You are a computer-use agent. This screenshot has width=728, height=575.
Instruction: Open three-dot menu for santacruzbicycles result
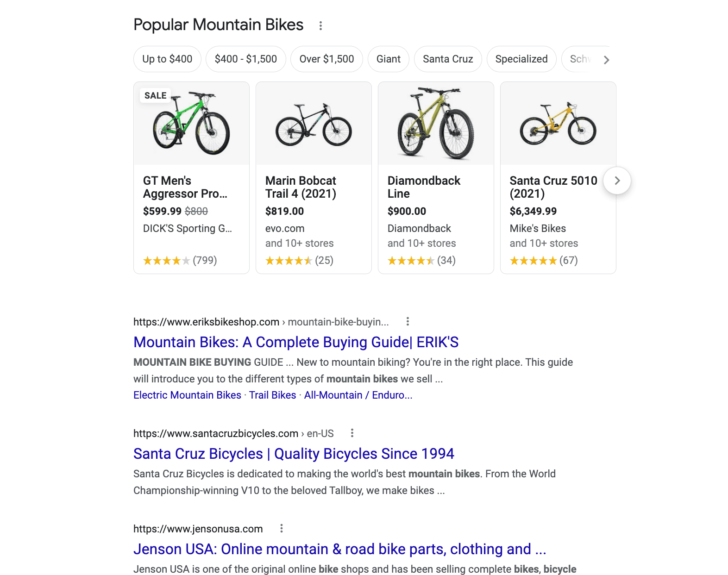click(352, 433)
